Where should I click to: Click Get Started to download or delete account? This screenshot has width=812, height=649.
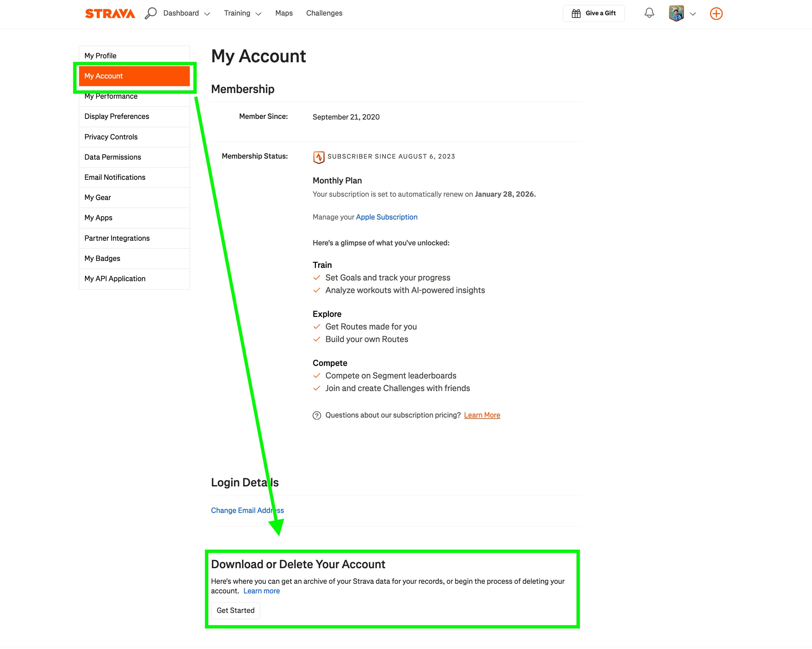[x=235, y=610]
